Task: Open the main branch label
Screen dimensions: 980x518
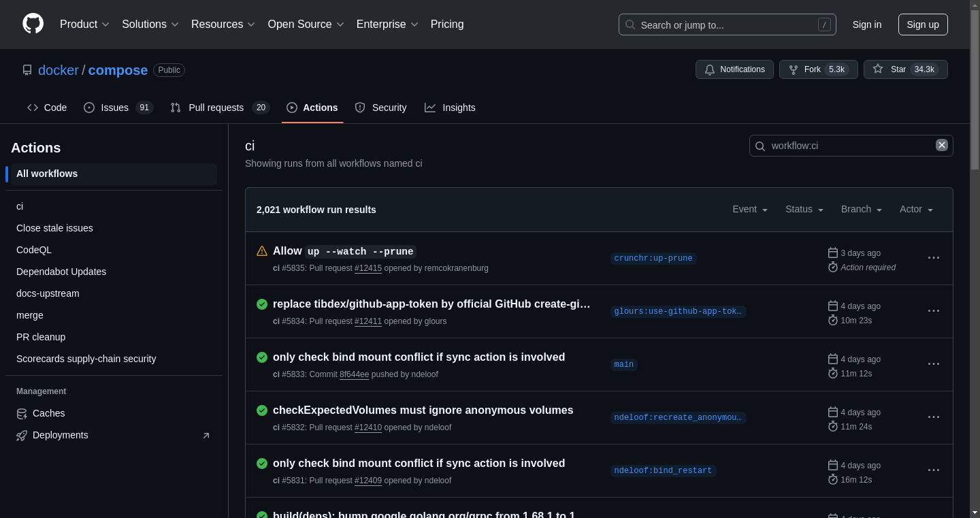Action: pos(624,364)
